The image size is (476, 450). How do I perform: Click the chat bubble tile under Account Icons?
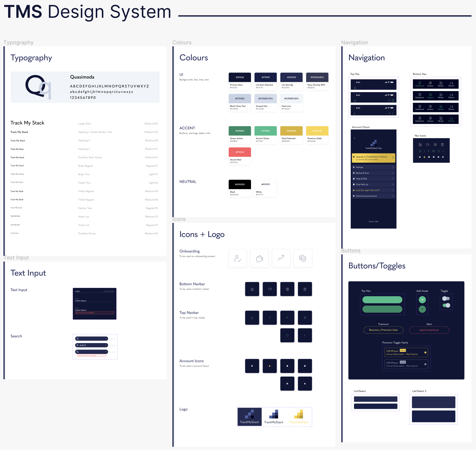[x=287, y=366]
